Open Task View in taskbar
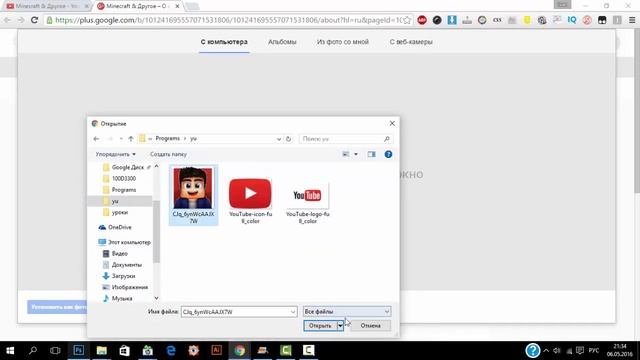This screenshot has width=640, height=360. tap(55, 351)
